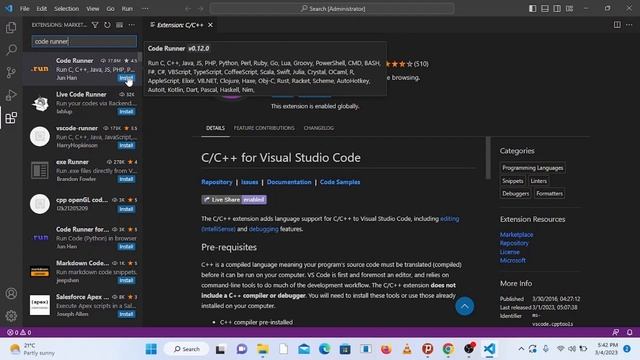
Task: Filter extensions using the funnel icon
Action: tap(95, 25)
